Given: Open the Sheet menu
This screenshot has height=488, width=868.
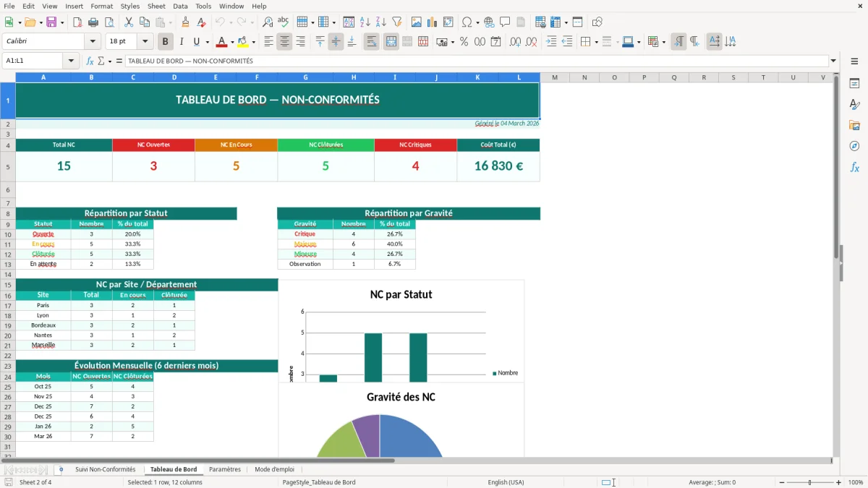Looking at the screenshot, I should [x=156, y=6].
